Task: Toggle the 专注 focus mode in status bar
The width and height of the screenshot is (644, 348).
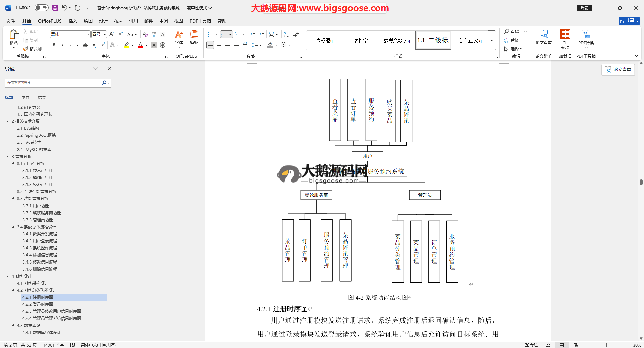Action: [x=531, y=345]
